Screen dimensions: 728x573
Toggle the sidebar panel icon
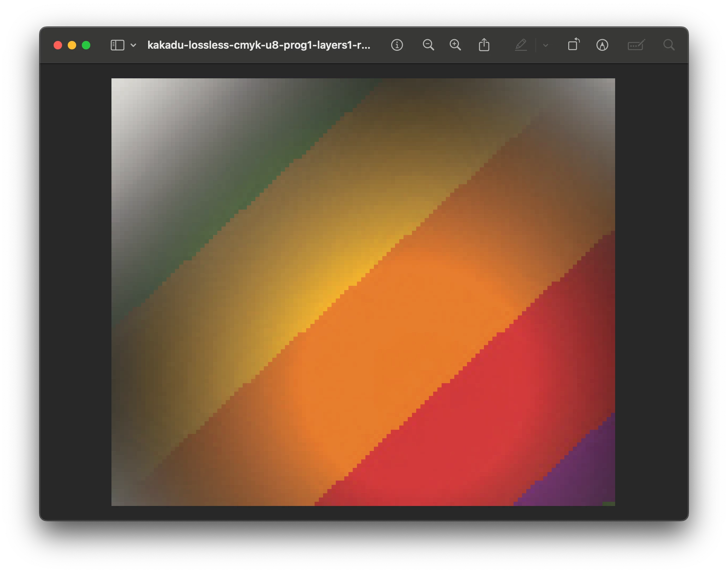pos(117,45)
